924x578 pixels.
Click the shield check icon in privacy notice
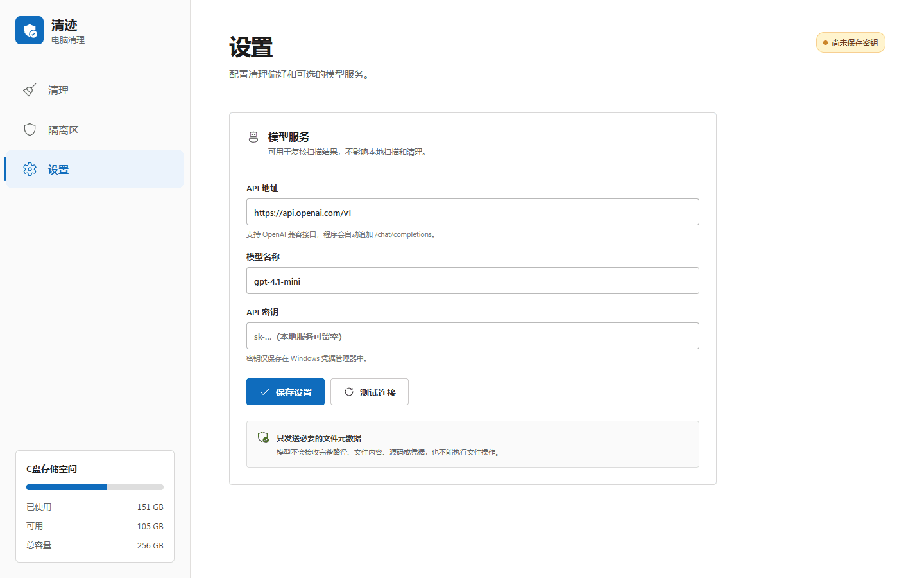[x=263, y=437]
